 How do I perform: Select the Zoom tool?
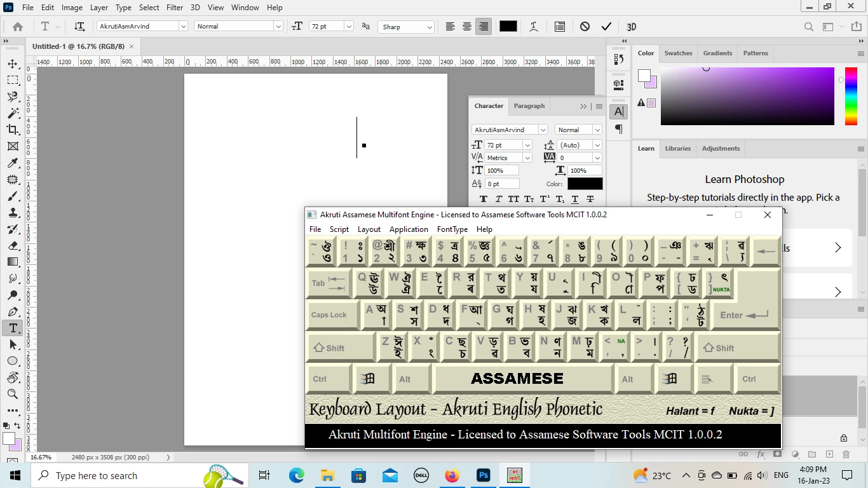[13, 394]
